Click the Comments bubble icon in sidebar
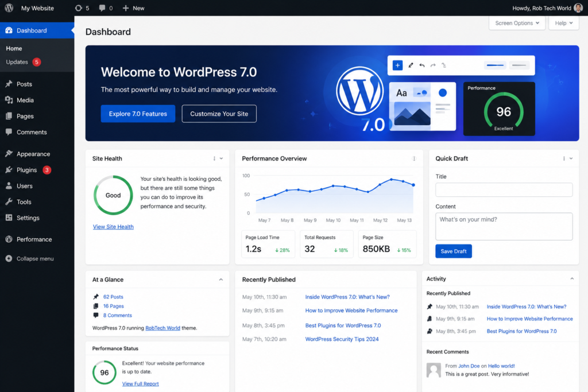The height and width of the screenshot is (392, 588). pos(9,132)
